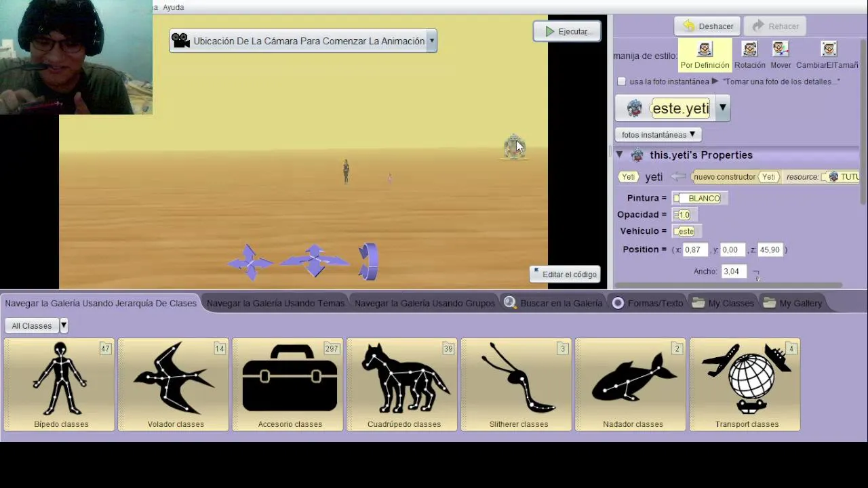Click the folder icon on My Classes tab
This screenshot has height=488, width=868.
[x=698, y=303]
